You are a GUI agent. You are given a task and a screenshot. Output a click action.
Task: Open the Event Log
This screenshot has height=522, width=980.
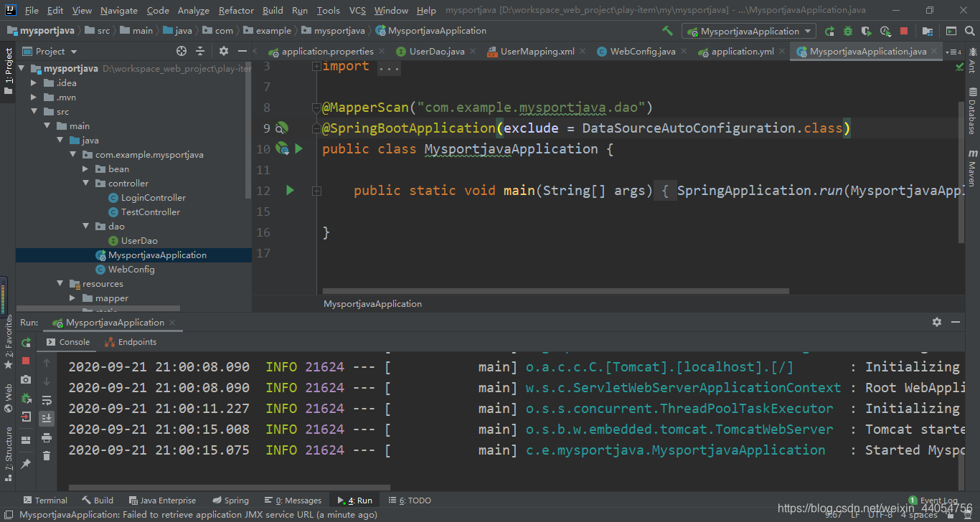tap(933, 500)
